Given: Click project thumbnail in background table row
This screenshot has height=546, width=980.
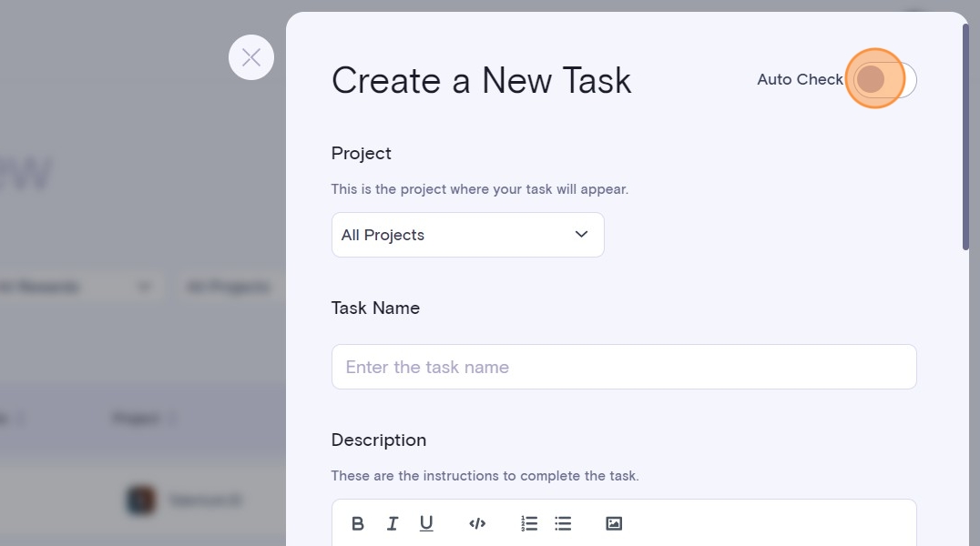Looking at the screenshot, I should pos(141,500).
